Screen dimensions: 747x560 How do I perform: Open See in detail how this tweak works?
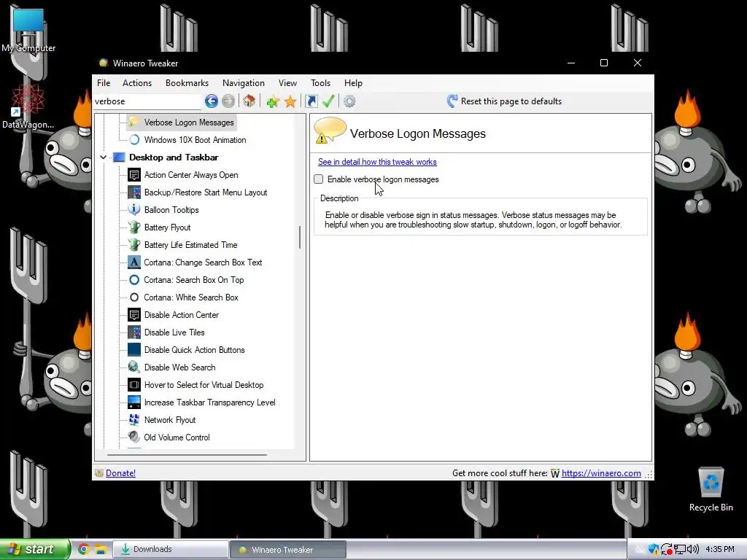click(377, 162)
